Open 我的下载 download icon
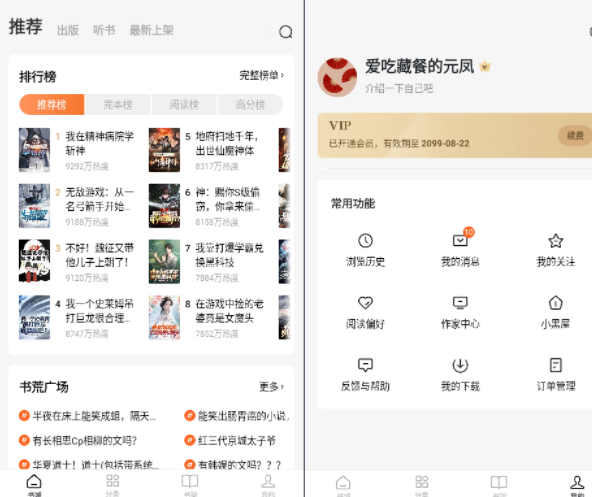 point(460,365)
